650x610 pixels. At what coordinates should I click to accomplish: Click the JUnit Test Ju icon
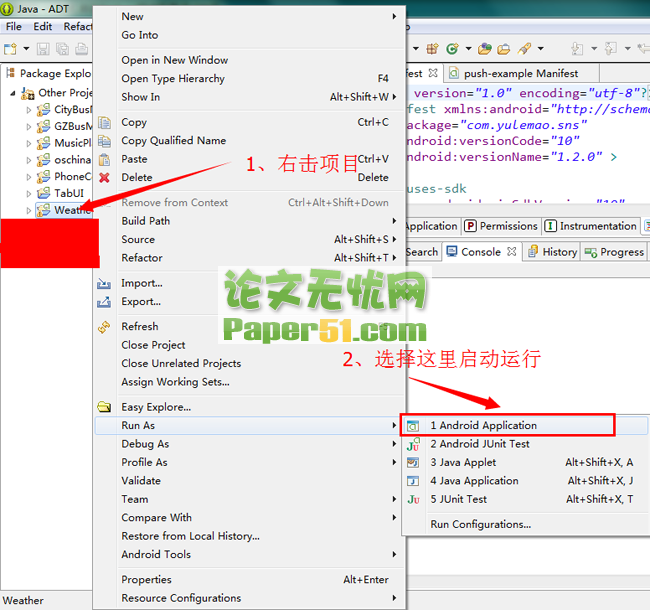pos(413,499)
